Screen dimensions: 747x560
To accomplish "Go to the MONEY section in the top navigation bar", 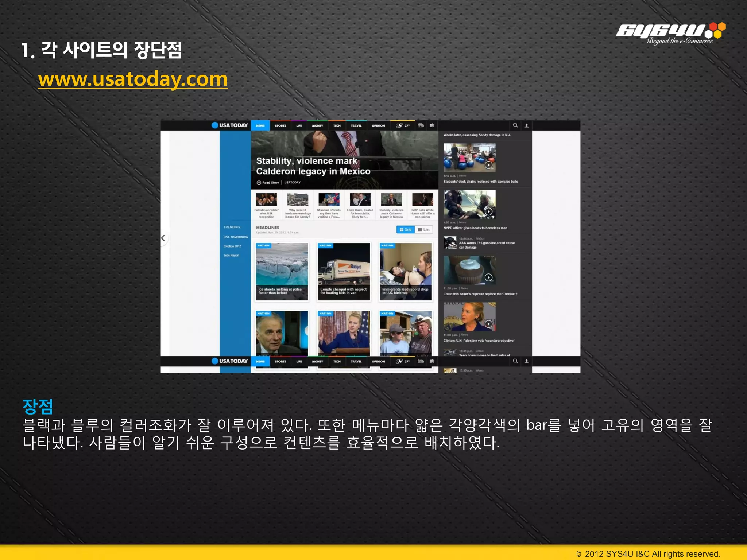I will pyautogui.click(x=318, y=126).
